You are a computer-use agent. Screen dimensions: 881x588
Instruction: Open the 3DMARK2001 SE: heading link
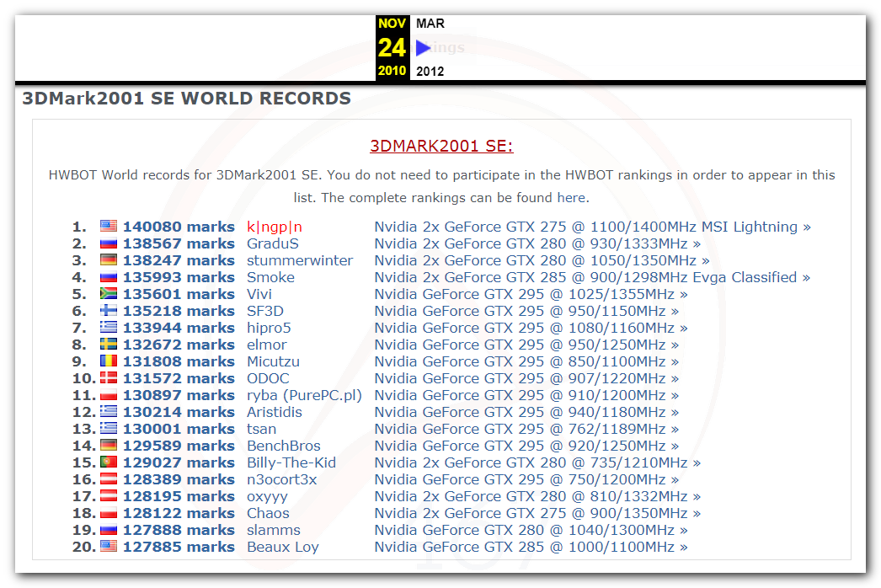click(441, 146)
